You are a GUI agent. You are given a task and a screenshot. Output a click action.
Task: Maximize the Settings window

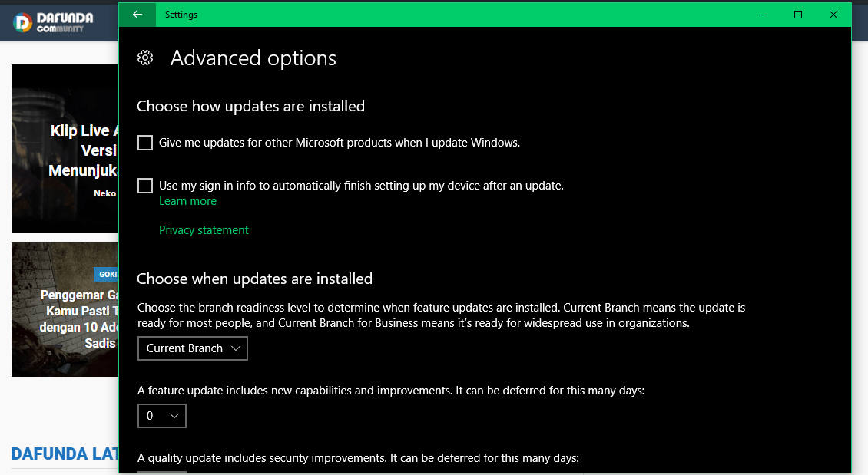[x=798, y=15]
